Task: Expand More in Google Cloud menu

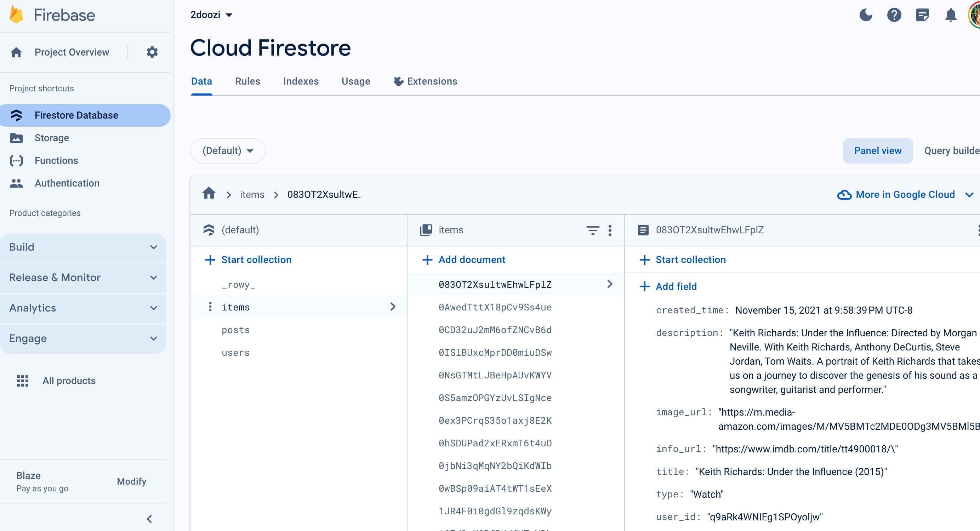Action: 905,195
